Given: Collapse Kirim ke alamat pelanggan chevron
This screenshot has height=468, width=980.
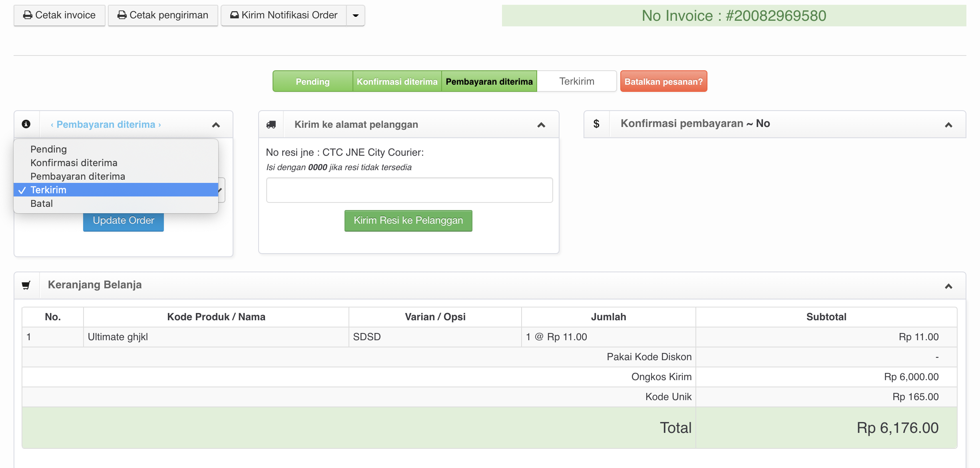Looking at the screenshot, I should pos(541,125).
